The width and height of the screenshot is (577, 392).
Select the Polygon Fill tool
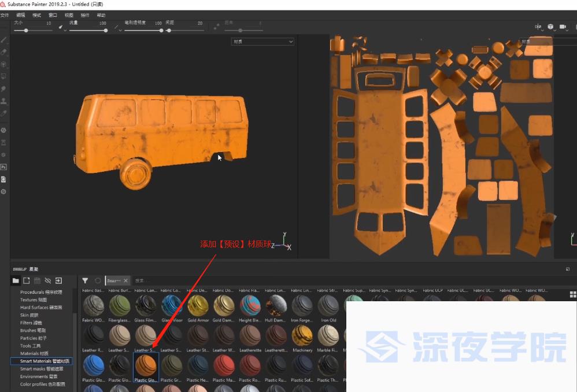pos(4,76)
